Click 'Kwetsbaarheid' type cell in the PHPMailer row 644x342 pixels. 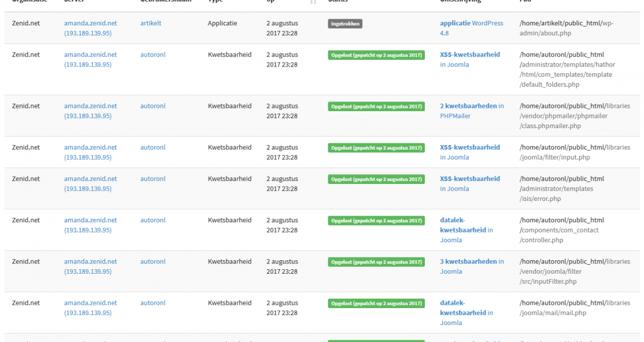coord(229,106)
